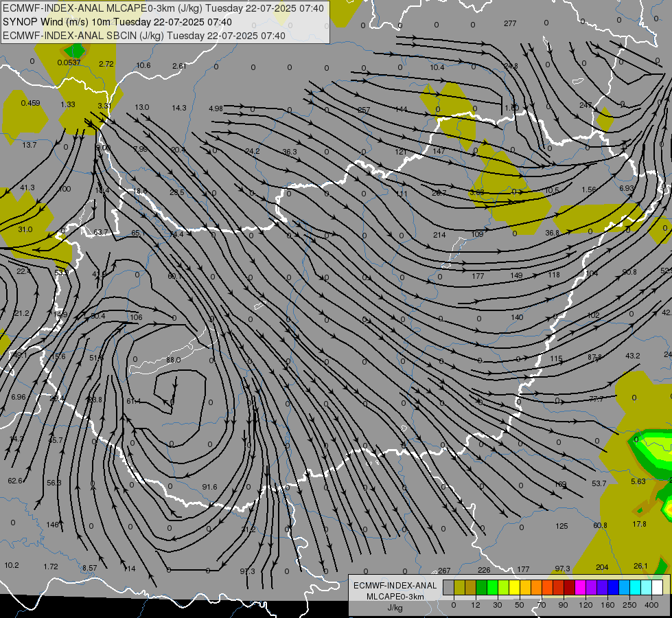Click the lime yellow-green legend swatch

(504, 587)
